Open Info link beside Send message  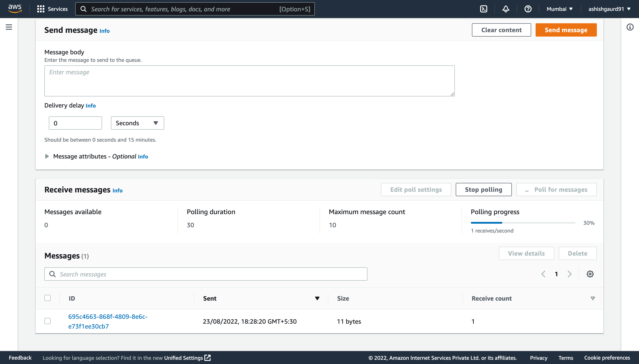(x=105, y=31)
